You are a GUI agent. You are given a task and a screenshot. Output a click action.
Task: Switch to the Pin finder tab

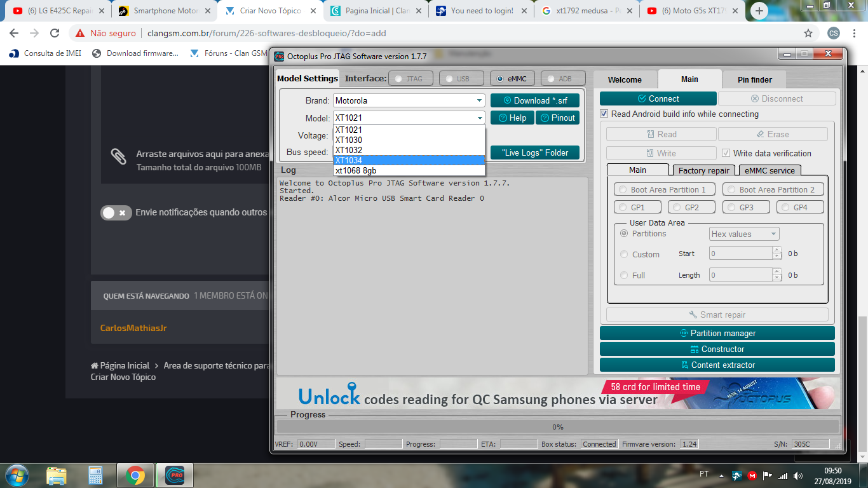(x=754, y=79)
